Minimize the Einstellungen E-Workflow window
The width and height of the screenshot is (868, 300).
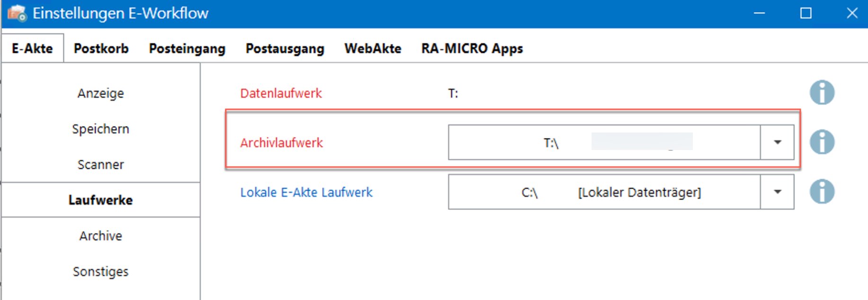759,13
